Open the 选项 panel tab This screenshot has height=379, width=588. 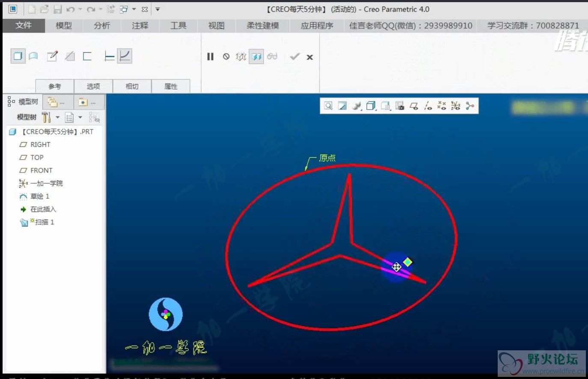click(x=93, y=86)
